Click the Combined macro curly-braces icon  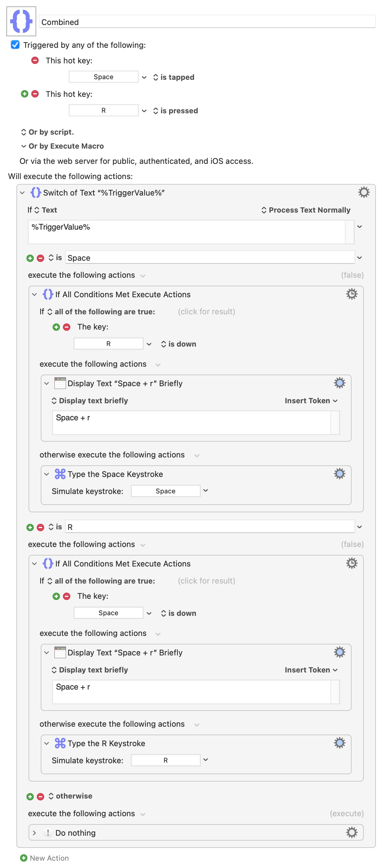[21, 21]
